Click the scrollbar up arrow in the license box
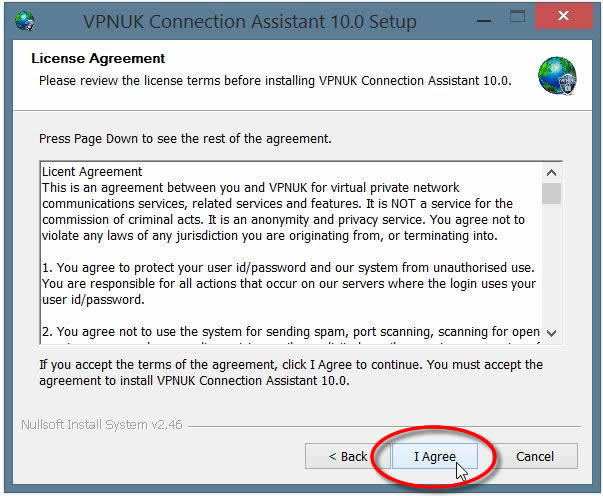 (551, 173)
